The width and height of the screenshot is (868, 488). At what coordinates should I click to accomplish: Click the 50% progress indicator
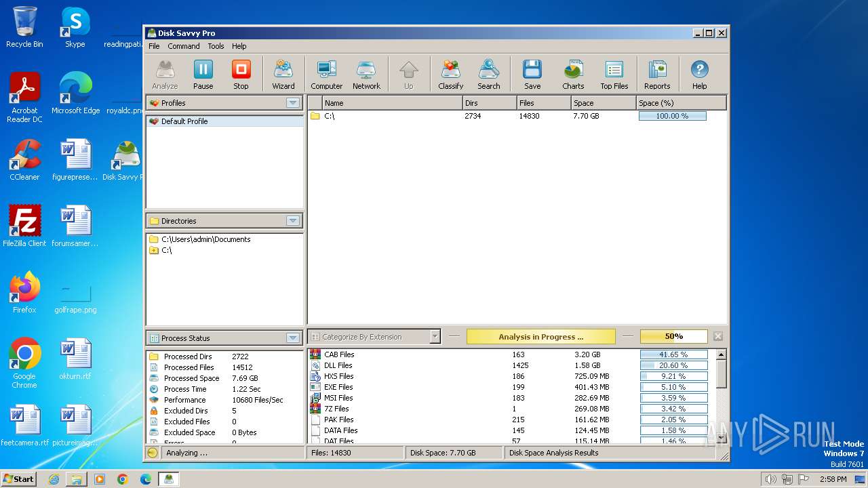[x=673, y=337]
